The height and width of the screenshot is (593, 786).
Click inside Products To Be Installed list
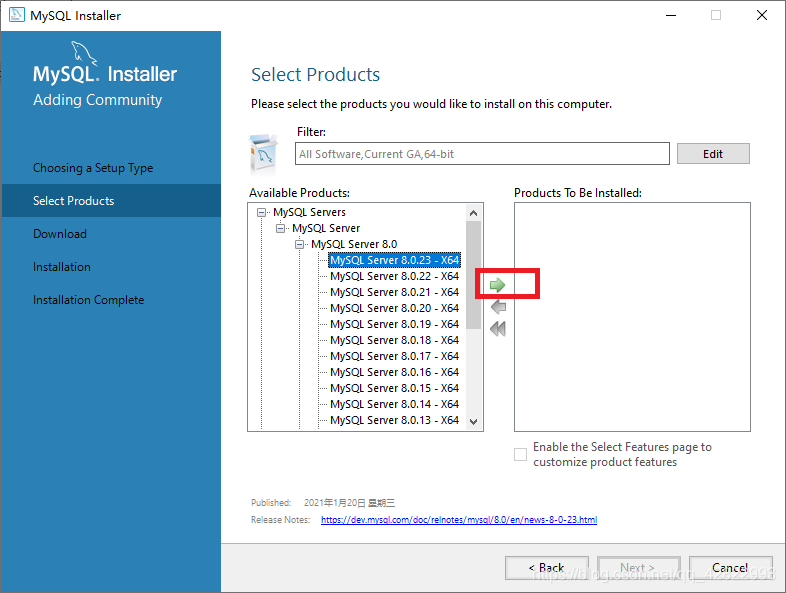click(x=632, y=317)
